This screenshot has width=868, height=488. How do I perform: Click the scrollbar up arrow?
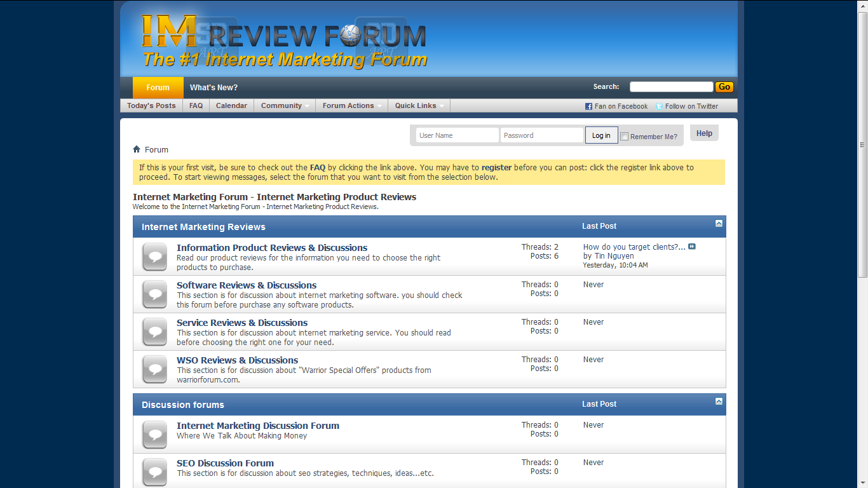tap(862, 6)
